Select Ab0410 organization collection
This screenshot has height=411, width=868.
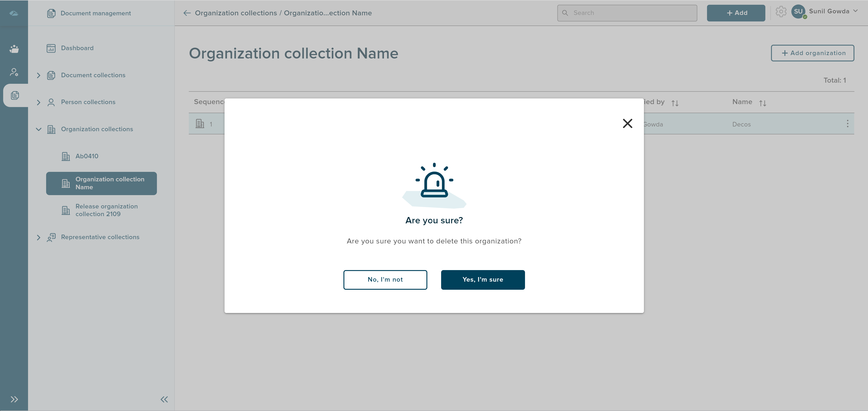(87, 156)
